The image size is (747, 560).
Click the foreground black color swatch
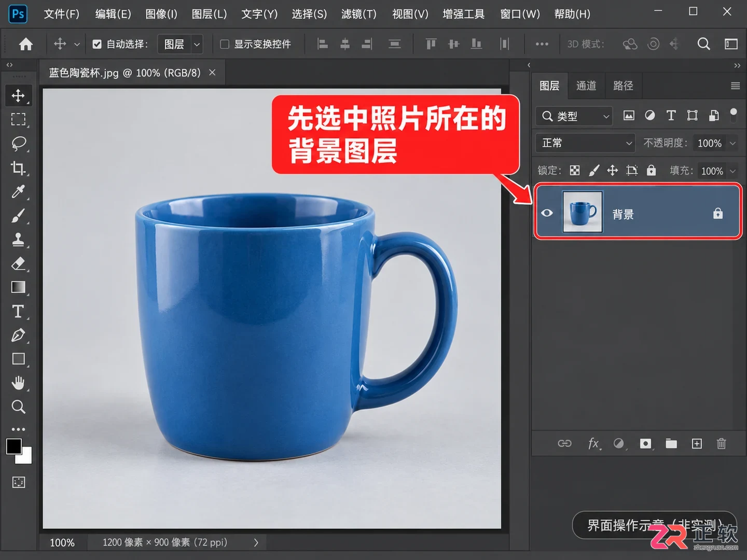pos(14,446)
